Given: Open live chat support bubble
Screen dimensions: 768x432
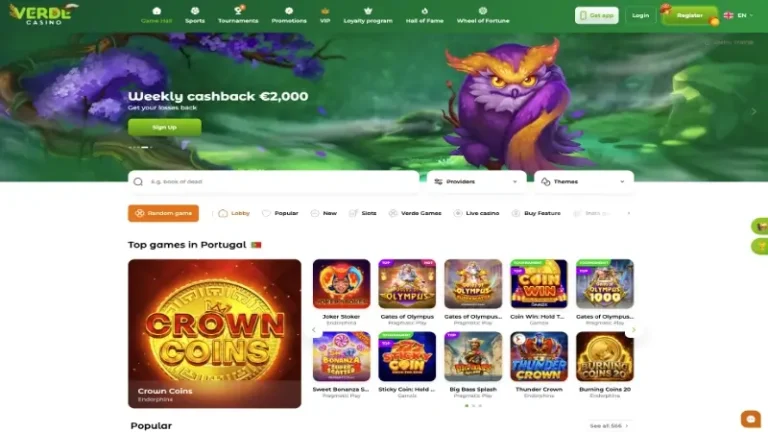Looking at the screenshot, I should point(750,419).
